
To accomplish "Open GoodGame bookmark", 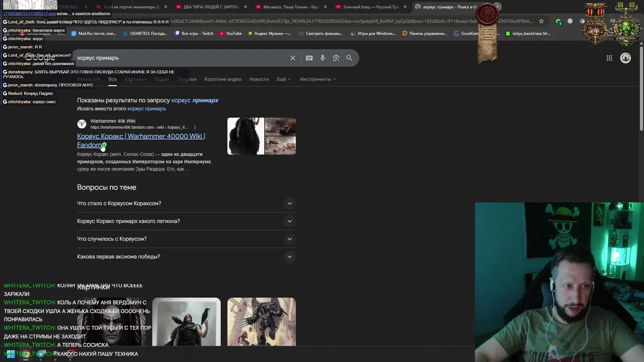I will 466,34.
